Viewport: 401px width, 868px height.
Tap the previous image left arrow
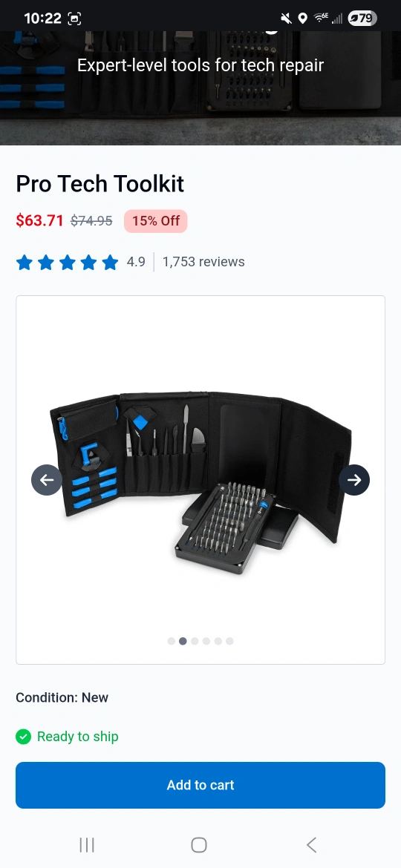[x=47, y=479]
